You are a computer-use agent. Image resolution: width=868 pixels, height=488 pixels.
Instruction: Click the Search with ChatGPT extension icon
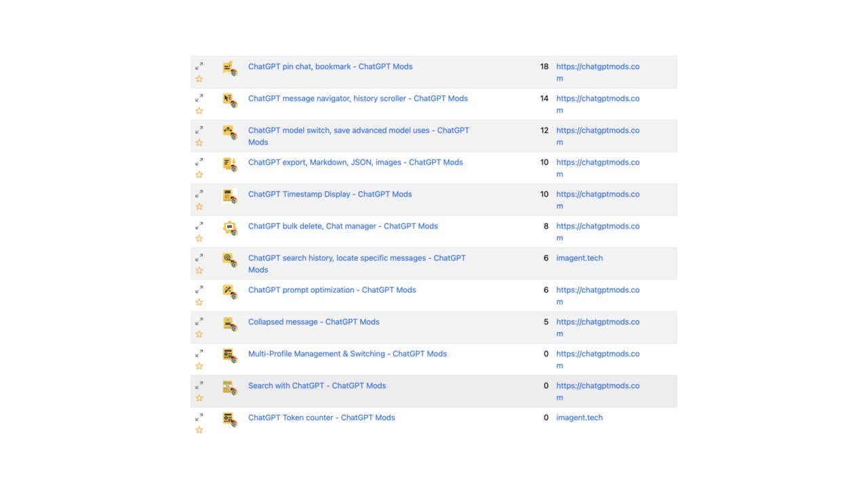[x=230, y=386]
